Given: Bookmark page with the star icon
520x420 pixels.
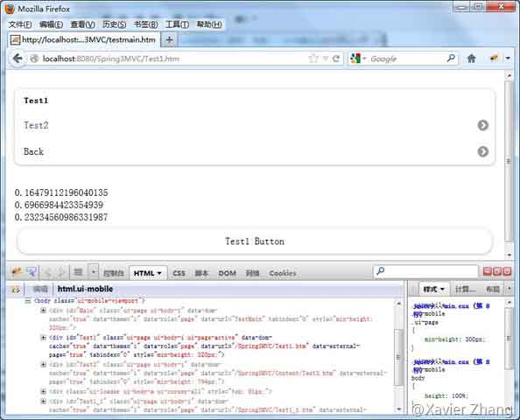Looking at the screenshot, I should [313, 59].
